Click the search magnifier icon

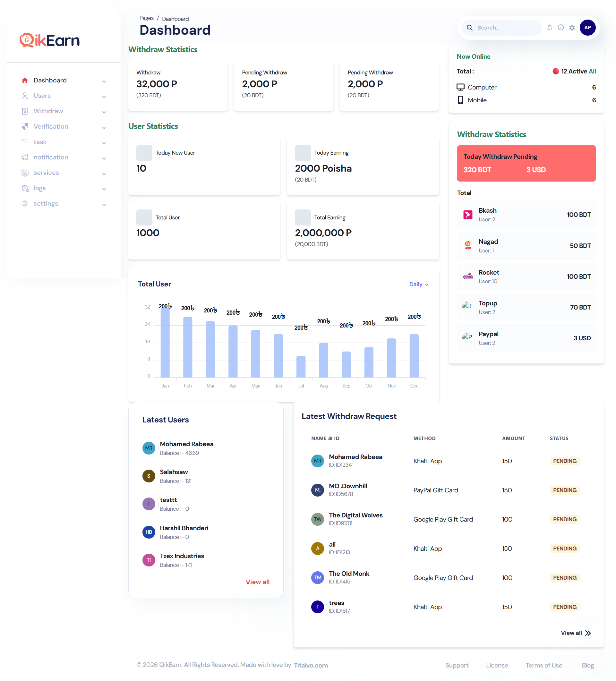coord(469,28)
